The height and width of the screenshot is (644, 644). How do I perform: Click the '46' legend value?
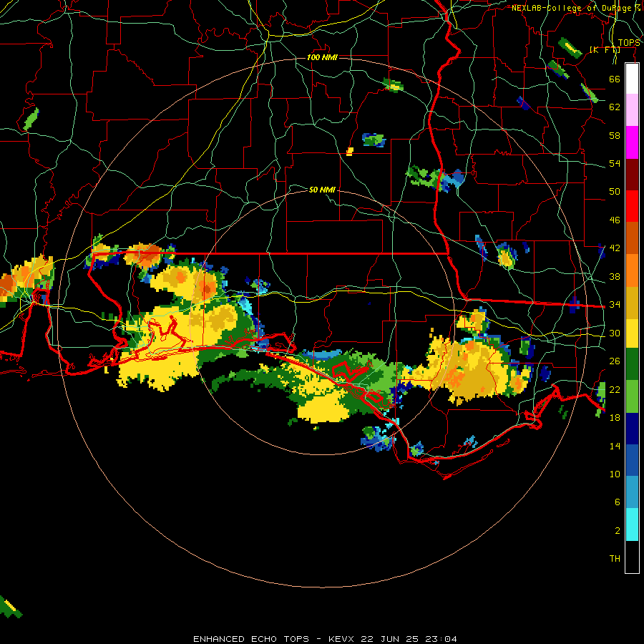pos(615,220)
